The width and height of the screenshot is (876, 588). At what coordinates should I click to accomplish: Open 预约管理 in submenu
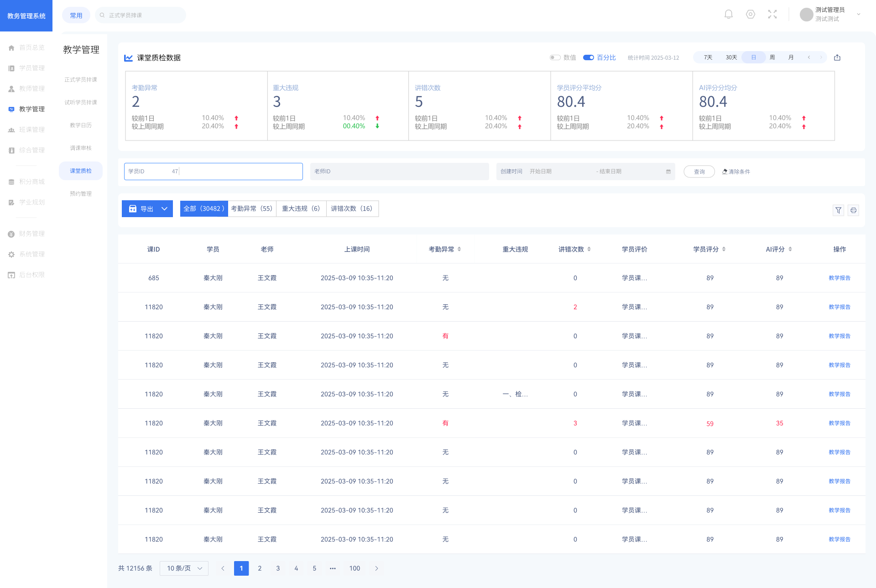pyautogui.click(x=81, y=193)
